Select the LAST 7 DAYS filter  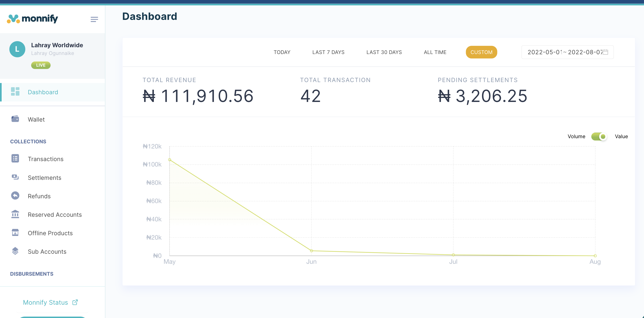pyautogui.click(x=328, y=52)
